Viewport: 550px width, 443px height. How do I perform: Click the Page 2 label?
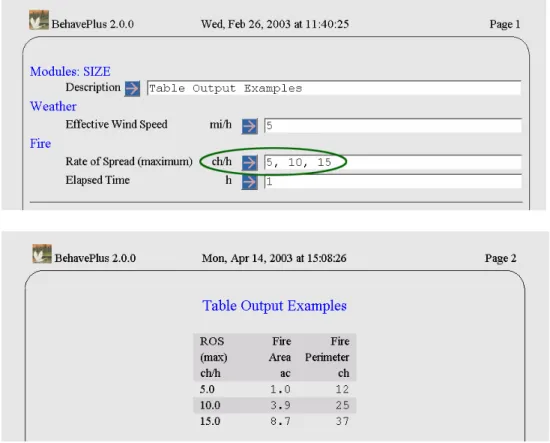[501, 258]
